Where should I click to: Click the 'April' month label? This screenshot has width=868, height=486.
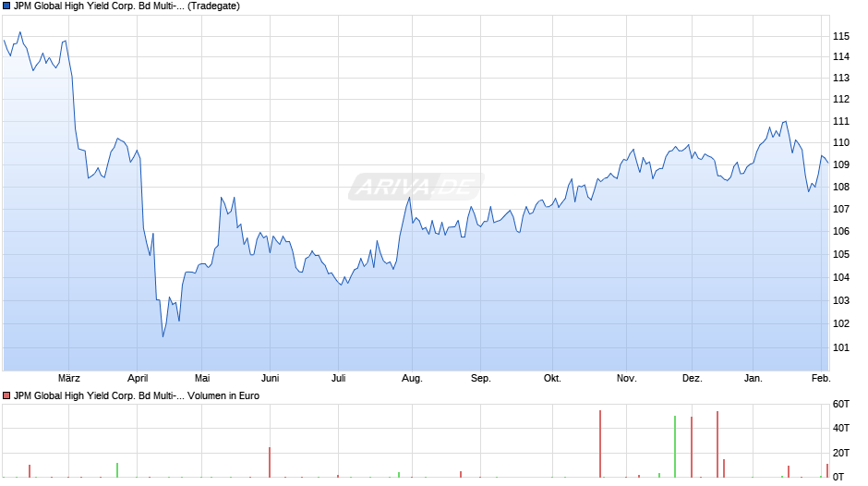138,379
